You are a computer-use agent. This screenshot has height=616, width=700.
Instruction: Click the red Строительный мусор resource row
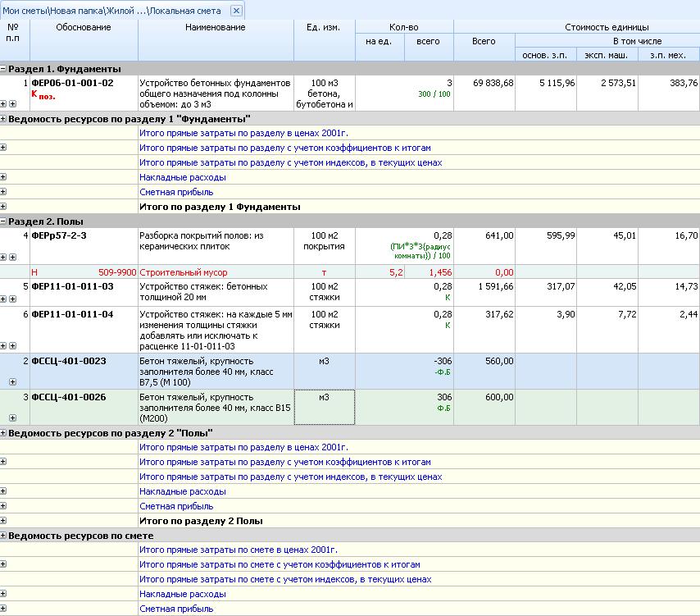click(x=184, y=272)
